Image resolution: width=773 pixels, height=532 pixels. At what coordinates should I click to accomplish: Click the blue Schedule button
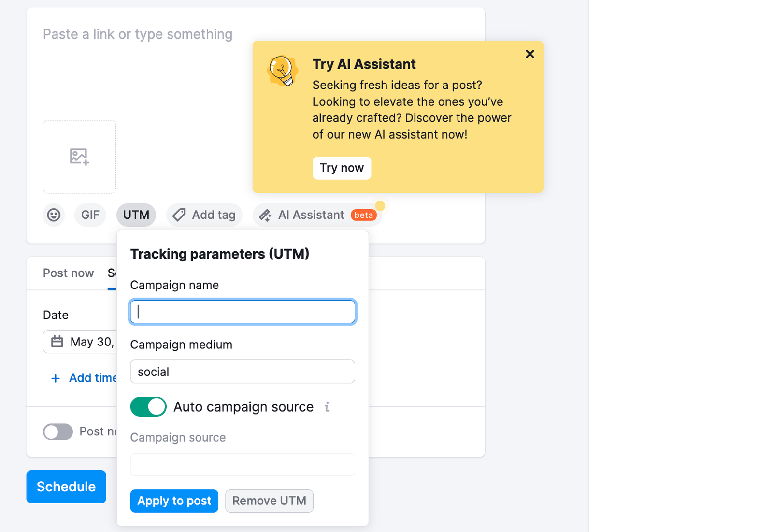point(66,487)
